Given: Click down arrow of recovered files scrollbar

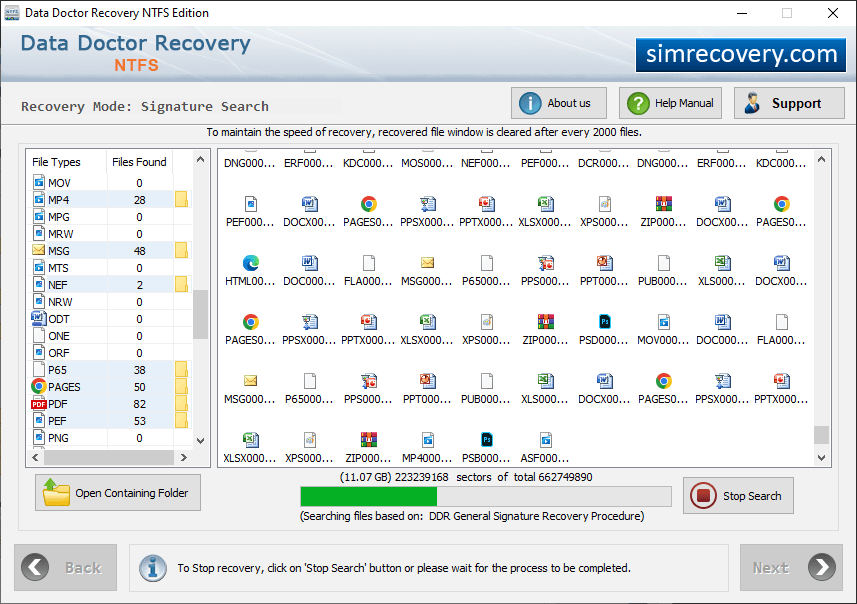Looking at the screenshot, I should point(821,458).
